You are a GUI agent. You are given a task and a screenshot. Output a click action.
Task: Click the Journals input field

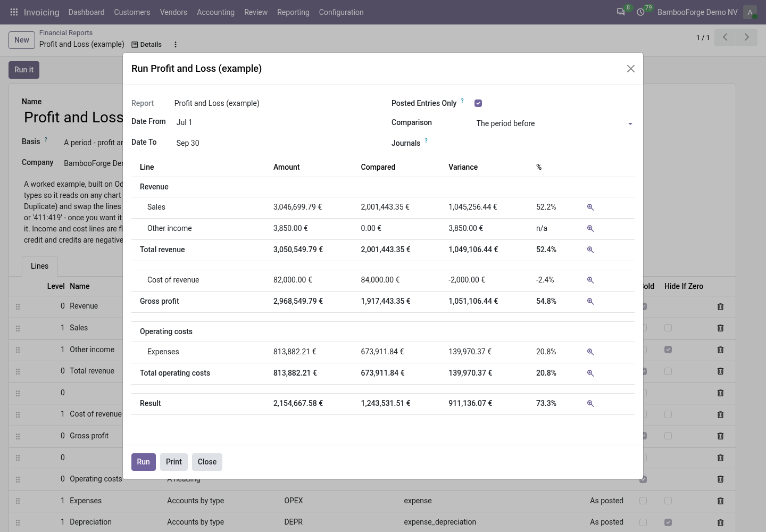pyautogui.click(x=554, y=143)
